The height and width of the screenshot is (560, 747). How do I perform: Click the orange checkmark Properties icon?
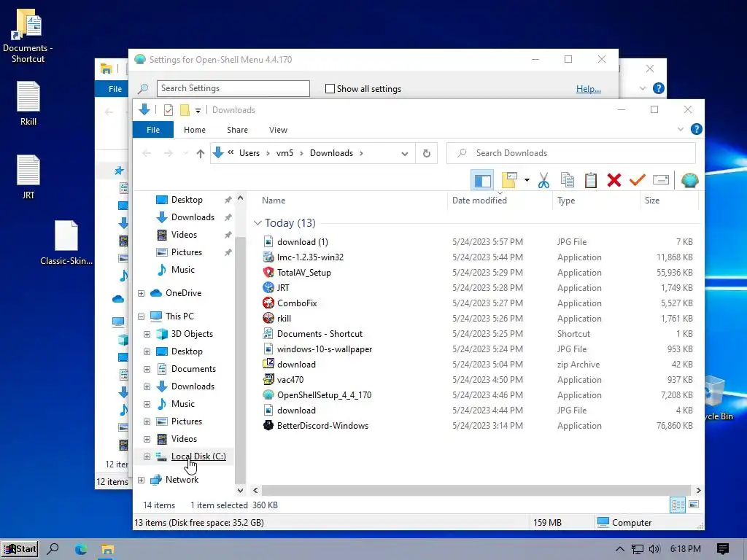pos(637,180)
